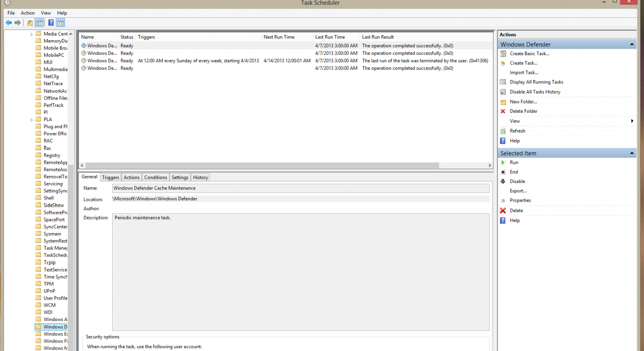Image resolution: width=644 pixels, height=351 pixels.
Task: Switch to the History tab
Action: coord(200,177)
